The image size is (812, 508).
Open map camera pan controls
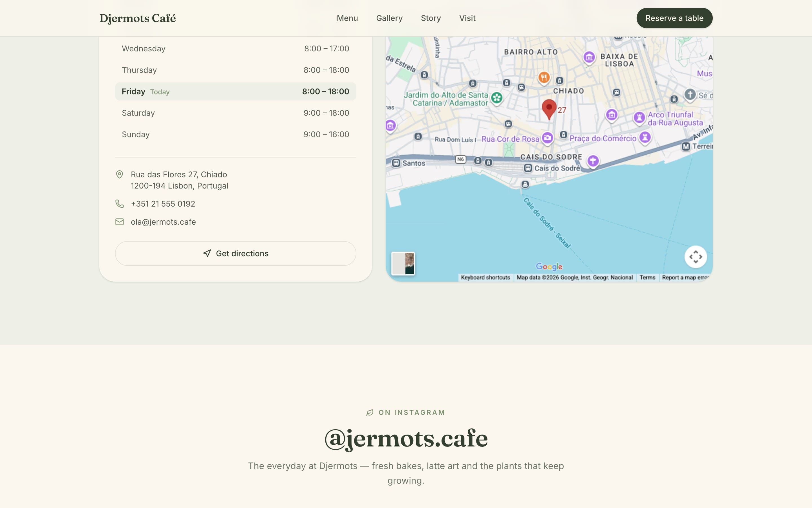coord(696,257)
